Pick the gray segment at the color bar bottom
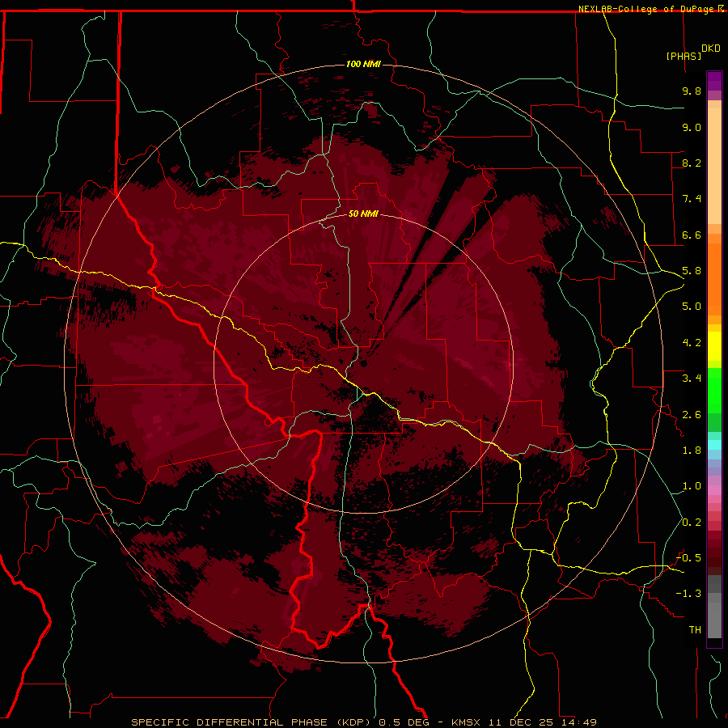The width and height of the screenshot is (728, 728). [714, 620]
